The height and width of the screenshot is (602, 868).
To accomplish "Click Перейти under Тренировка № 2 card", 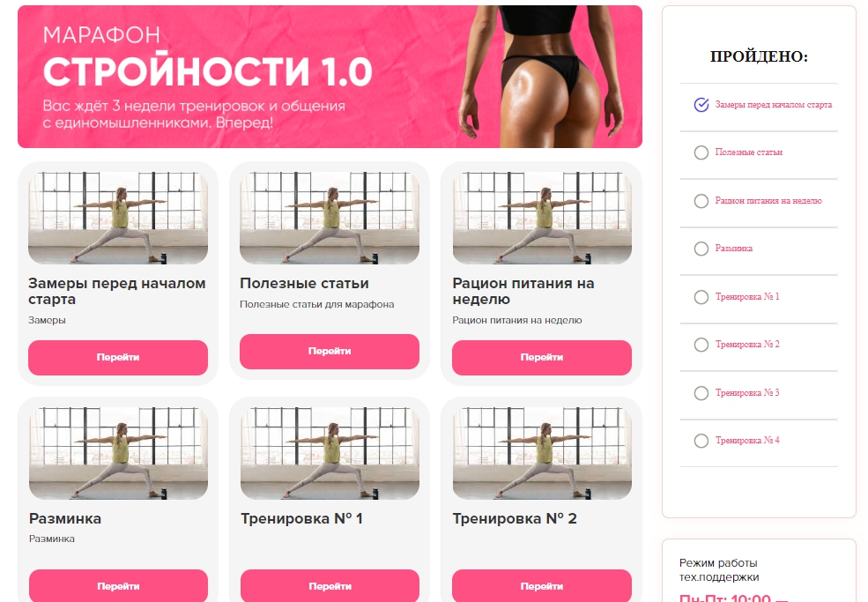I will click(542, 586).
